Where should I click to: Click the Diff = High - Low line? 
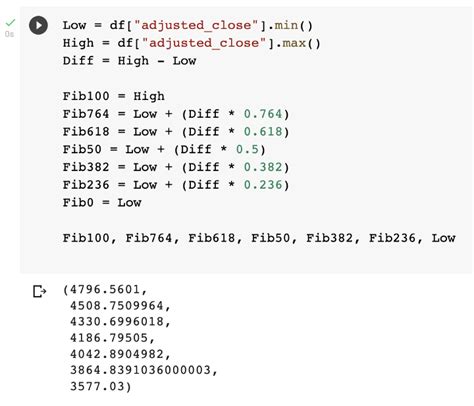pyautogui.click(x=129, y=61)
